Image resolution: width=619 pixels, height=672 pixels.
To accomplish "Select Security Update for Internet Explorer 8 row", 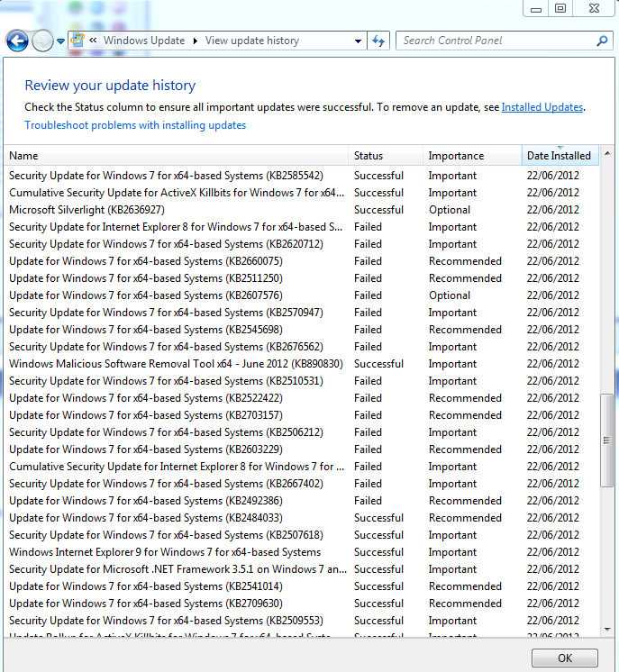I will click(301, 227).
